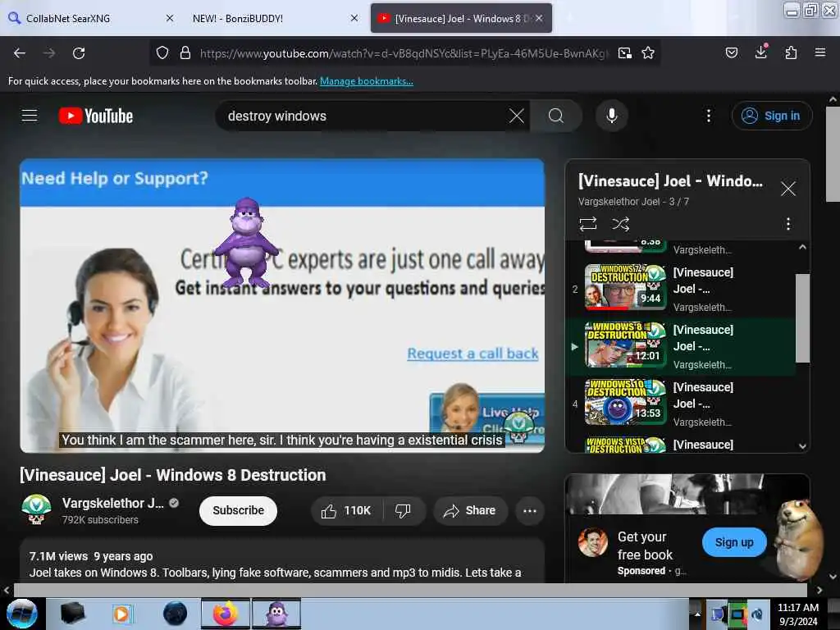Open Firefox from the taskbar
Image resolution: width=840 pixels, height=630 pixels.
point(226,613)
